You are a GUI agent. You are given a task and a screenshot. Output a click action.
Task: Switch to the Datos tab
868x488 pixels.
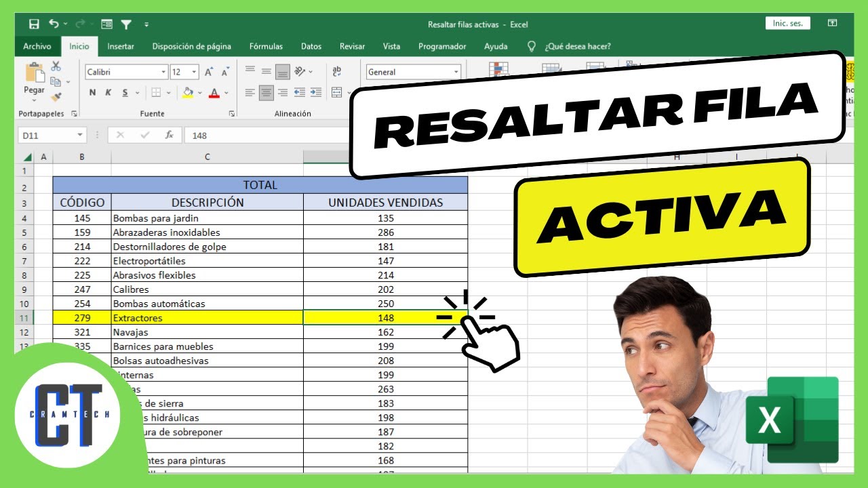coord(311,47)
